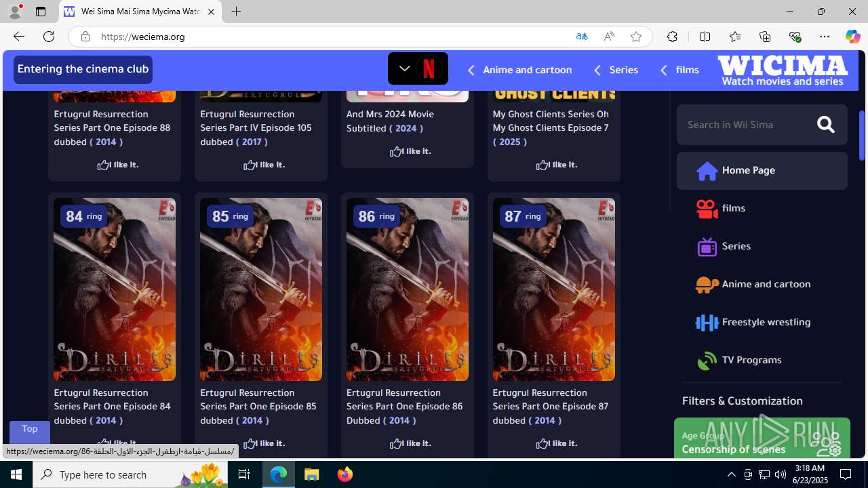The image size is (868, 488).
Task: Like And Mrs 2024 Movie
Action: tap(410, 151)
